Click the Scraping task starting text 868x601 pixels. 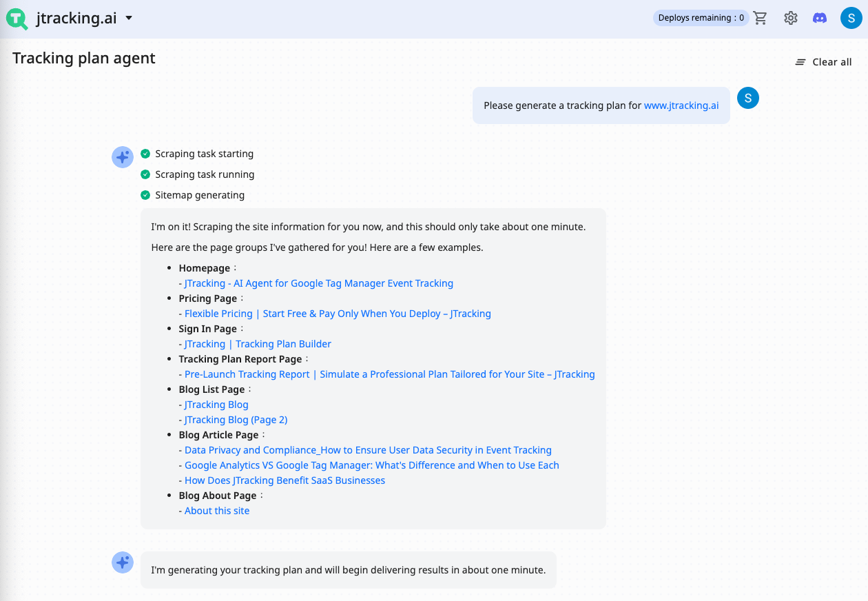(205, 154)
